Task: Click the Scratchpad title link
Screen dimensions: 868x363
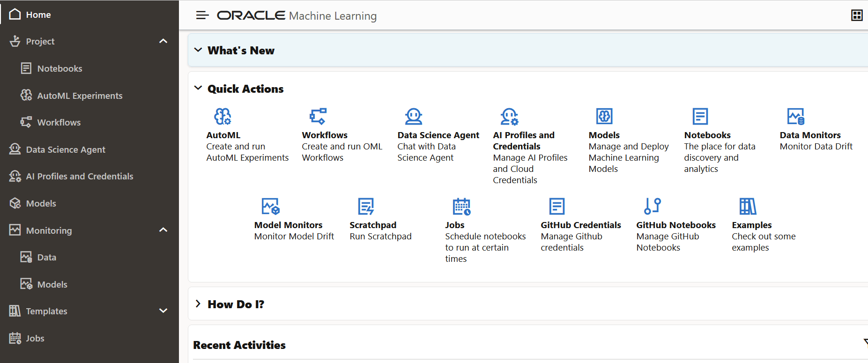Action: pyautogui.click(x=373, y=225)
